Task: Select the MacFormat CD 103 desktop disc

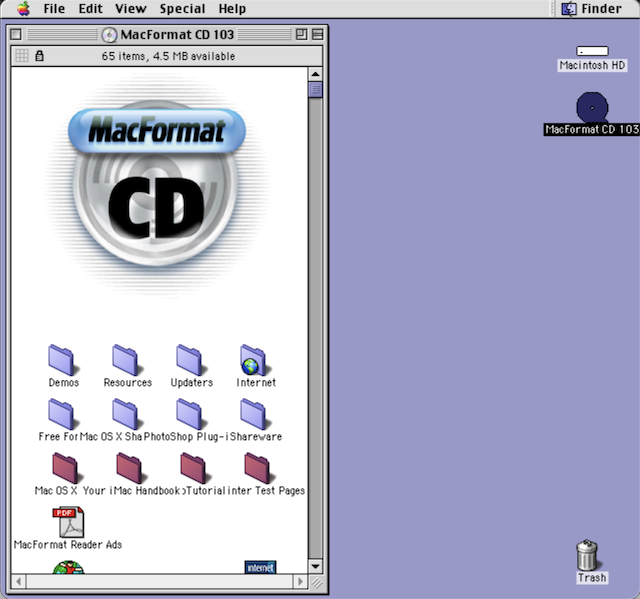Action: (x=592, y=107)
